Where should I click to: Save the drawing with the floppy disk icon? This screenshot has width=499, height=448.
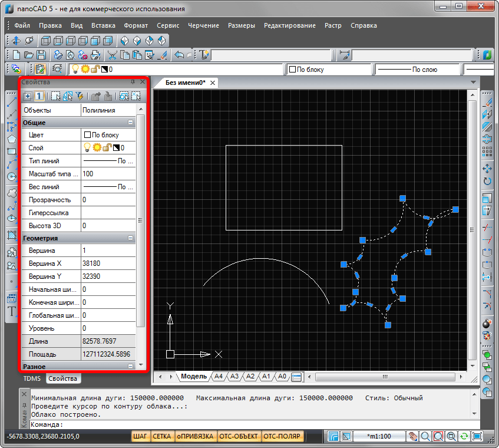[x=41, y=55]
